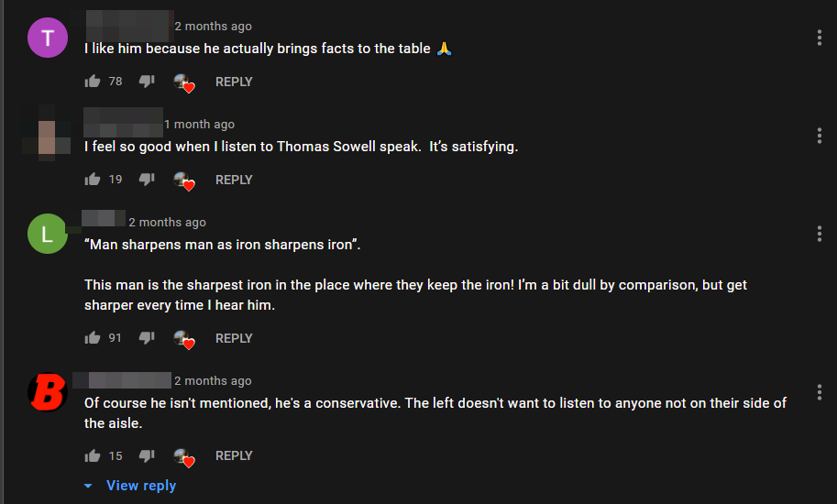Open options menu for Thomas Sowell speak comment
This screenshot has width=837, height=504.
pyautogui.click(x=819, y=136)
